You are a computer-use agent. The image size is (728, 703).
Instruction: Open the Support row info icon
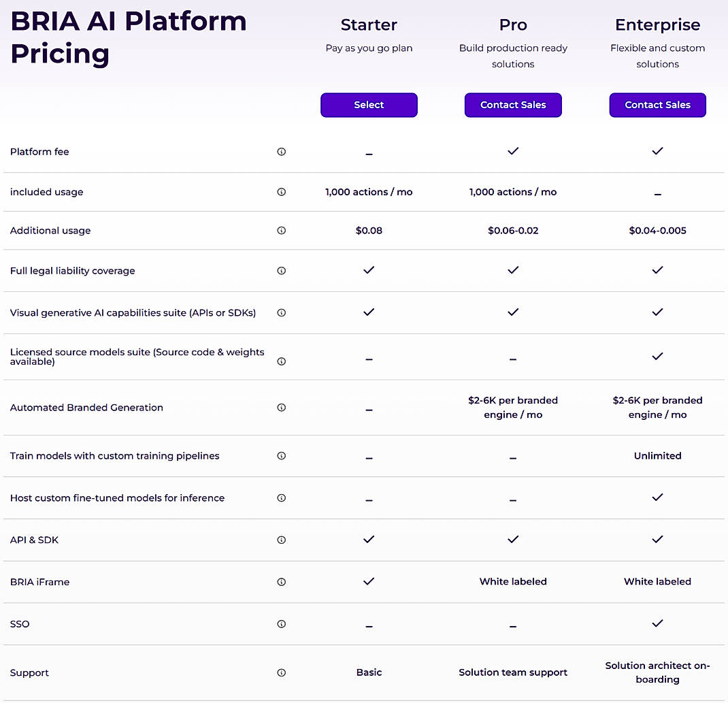281,672
